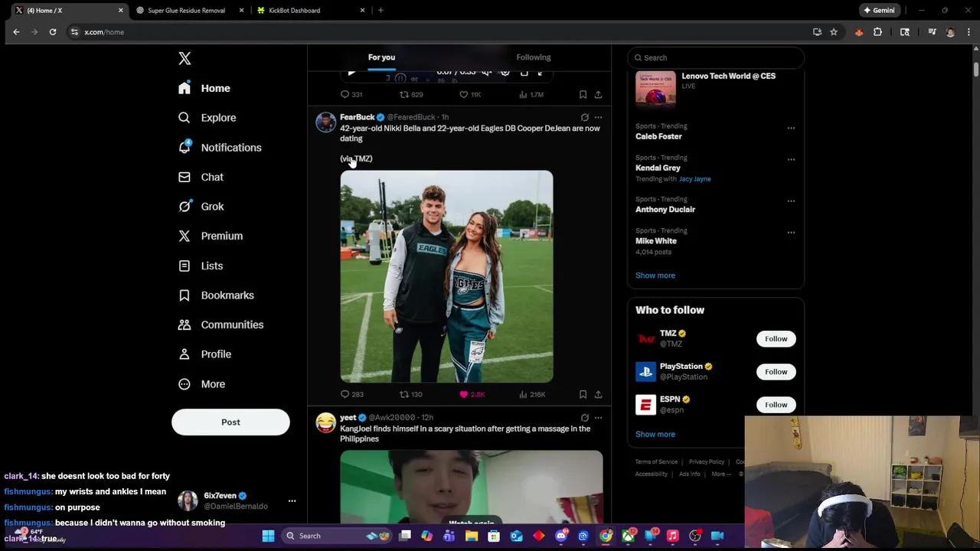More options for Anthony Duclair trend

(x=791, y=201)
